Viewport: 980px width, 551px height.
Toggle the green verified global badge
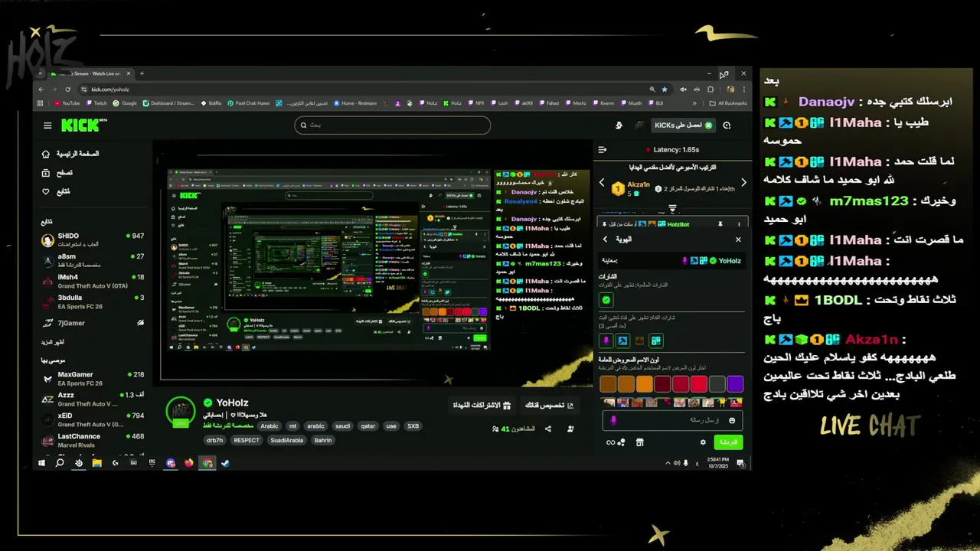[x=606, y=300]
